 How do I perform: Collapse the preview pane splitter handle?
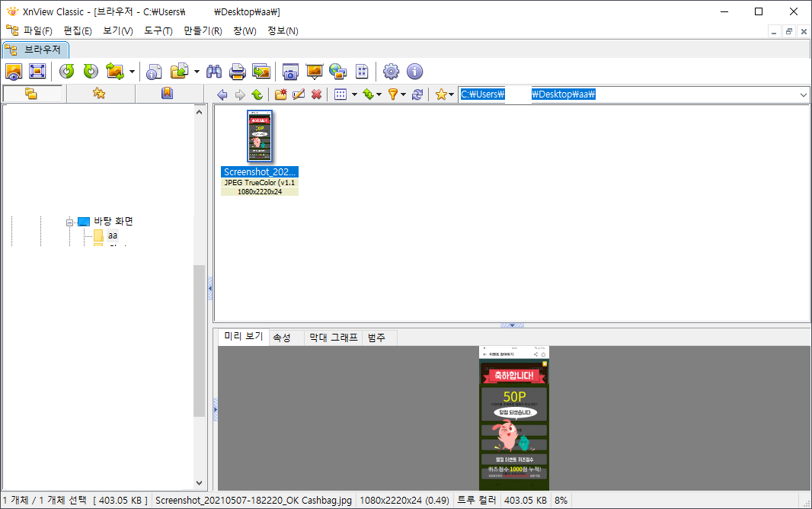512,325
